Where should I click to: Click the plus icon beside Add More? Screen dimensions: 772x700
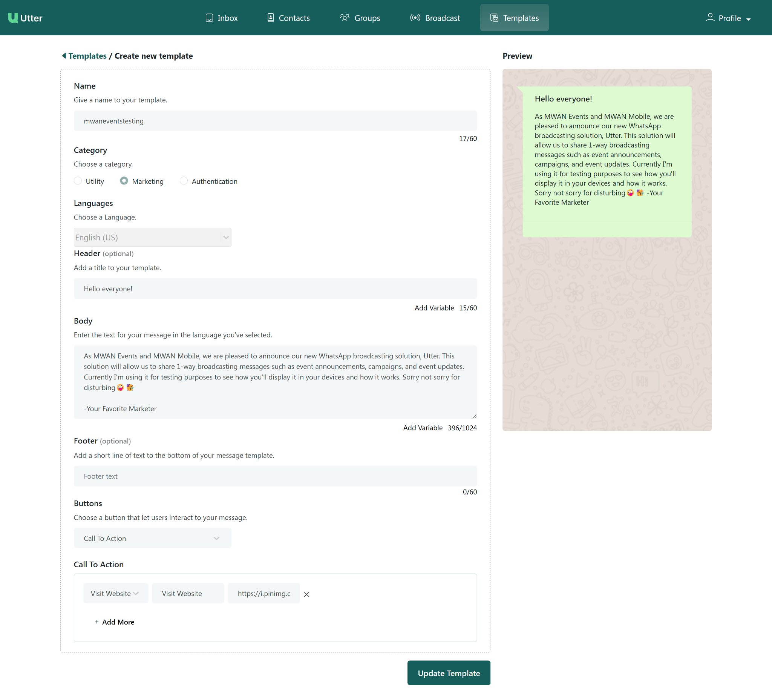point(96,622)
